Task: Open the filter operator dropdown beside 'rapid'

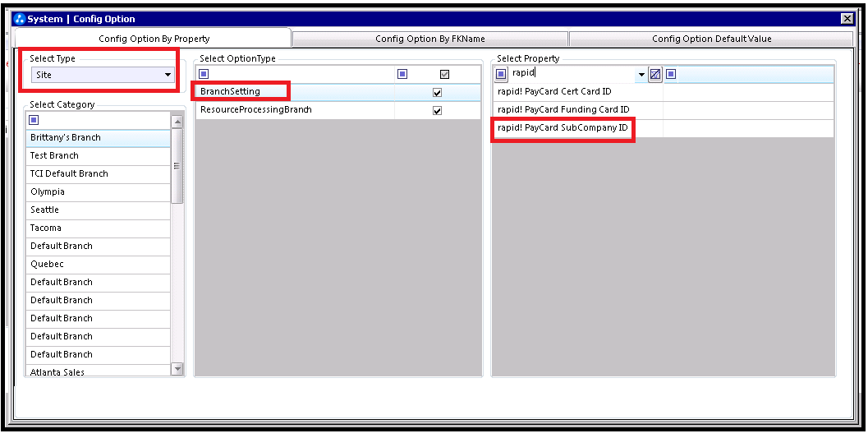Action: point(641,74)
